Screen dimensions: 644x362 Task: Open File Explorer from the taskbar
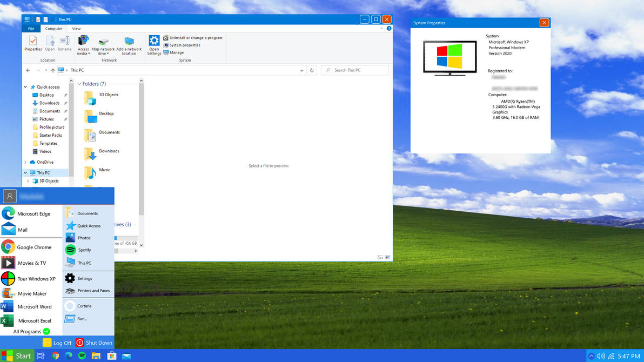tap(96, 356)
